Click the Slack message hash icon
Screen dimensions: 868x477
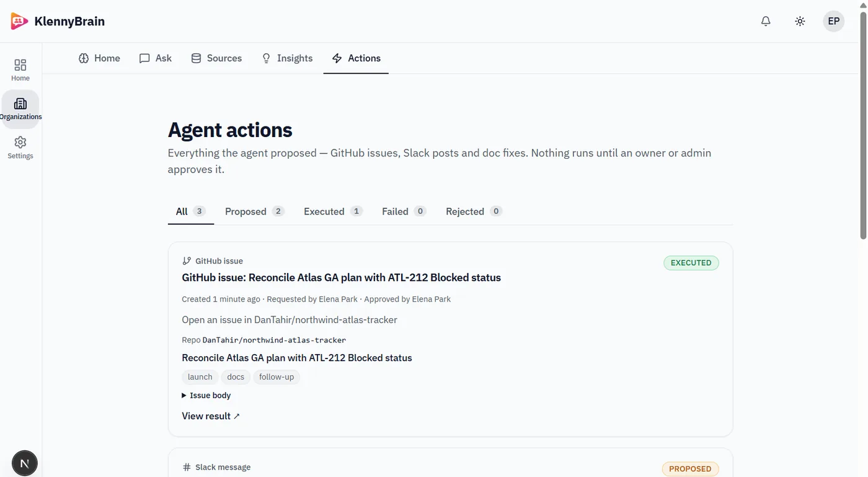point(187,467)
